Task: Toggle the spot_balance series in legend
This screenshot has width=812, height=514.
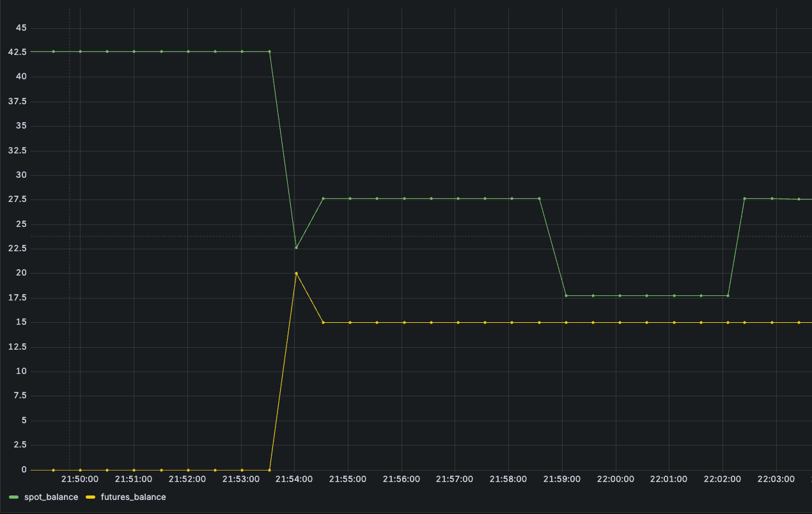Action: coord(51,497)
